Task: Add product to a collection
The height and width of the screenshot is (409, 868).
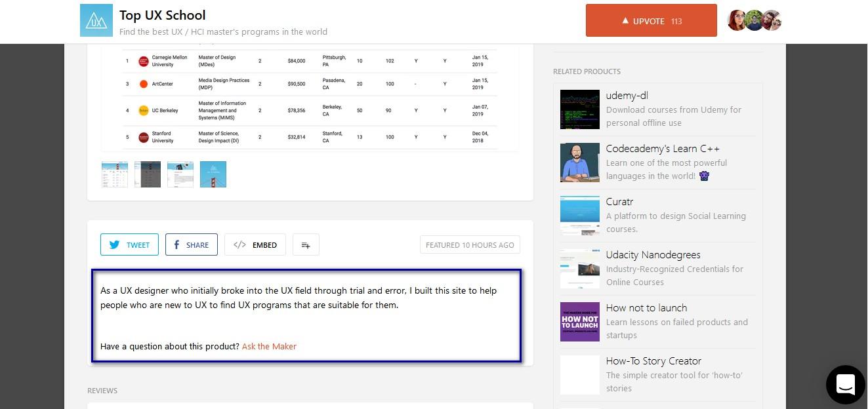Action: 306,244
